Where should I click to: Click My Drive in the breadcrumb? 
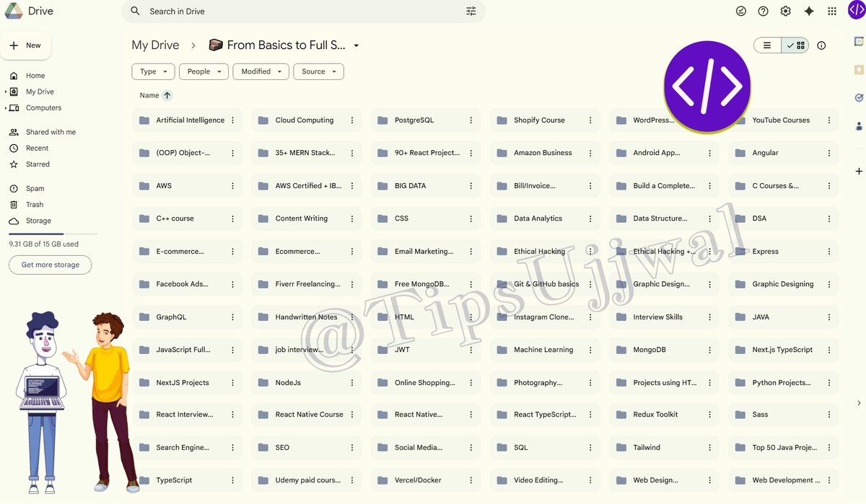(x=155, y=45)
